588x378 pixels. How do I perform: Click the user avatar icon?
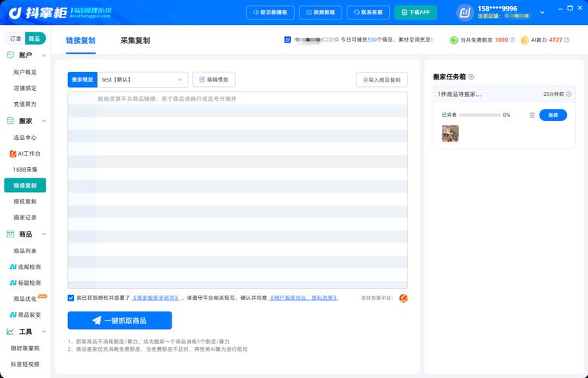465,13
